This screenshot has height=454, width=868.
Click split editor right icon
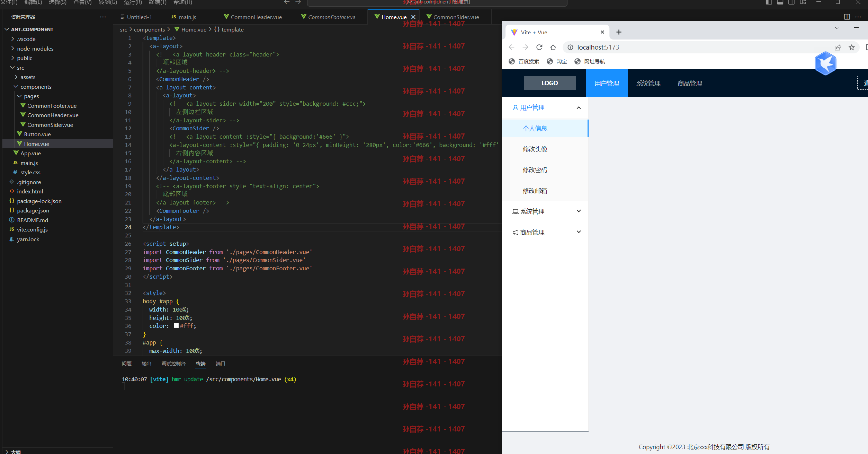click(847, 17)
